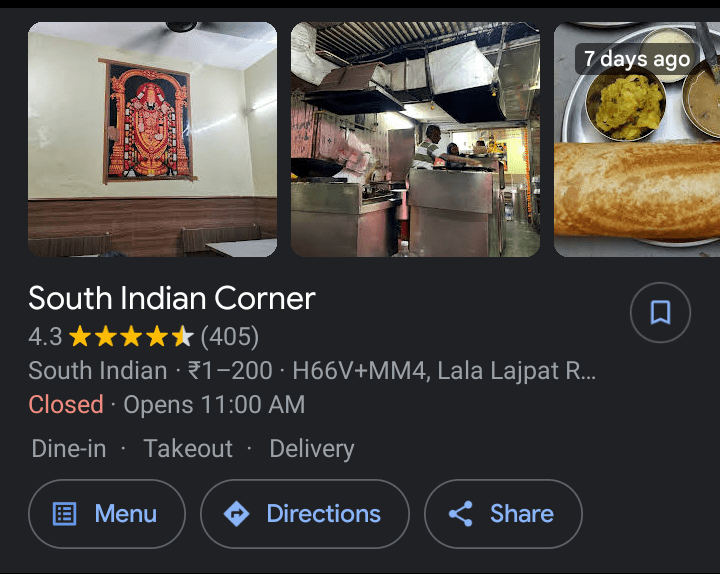Save South Indian Corner with bookmark icon
The height and width of the screenshot is (574, 720).
pyautogui.click(x=660, y=312)
